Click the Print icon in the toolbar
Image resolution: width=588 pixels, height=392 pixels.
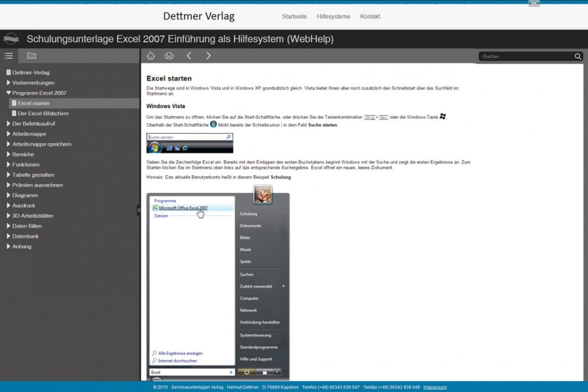coord(169,56)
